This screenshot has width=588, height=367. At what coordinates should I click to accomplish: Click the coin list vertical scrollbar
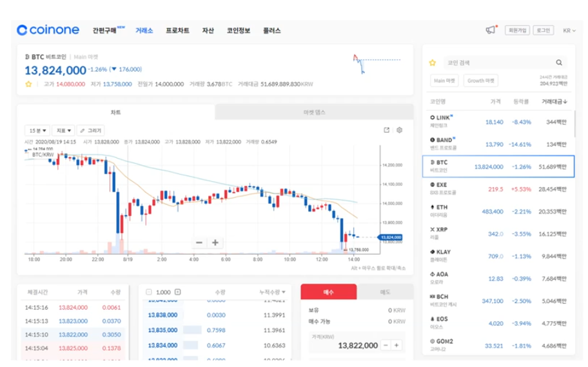click(574, 124)
